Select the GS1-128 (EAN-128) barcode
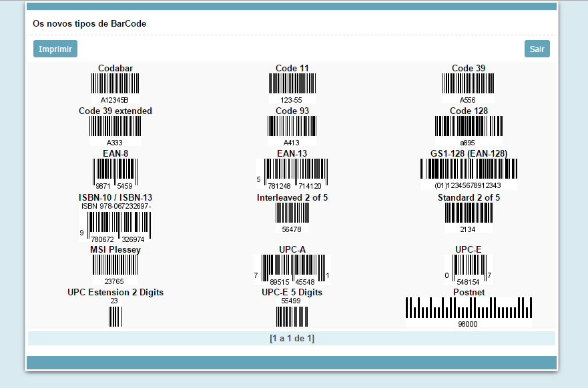This screenshot has height=388, width=588. (x=469, y=171)
